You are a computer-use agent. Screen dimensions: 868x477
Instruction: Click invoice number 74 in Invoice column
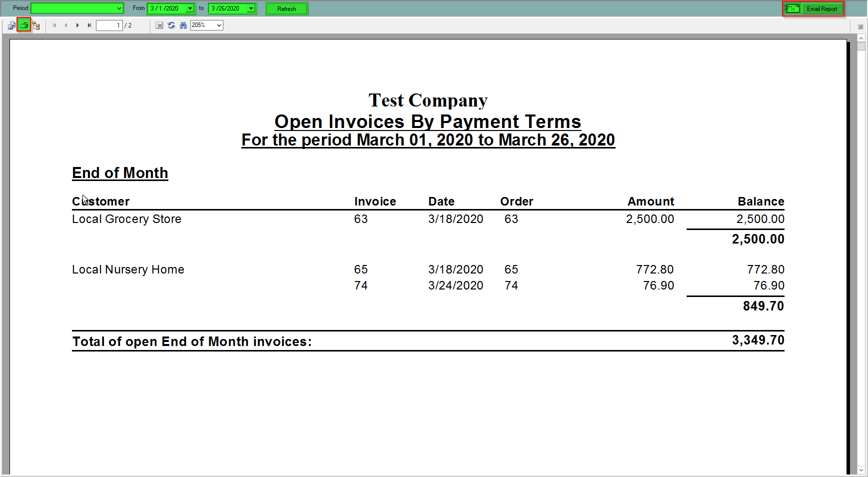(x=361, y=285)
